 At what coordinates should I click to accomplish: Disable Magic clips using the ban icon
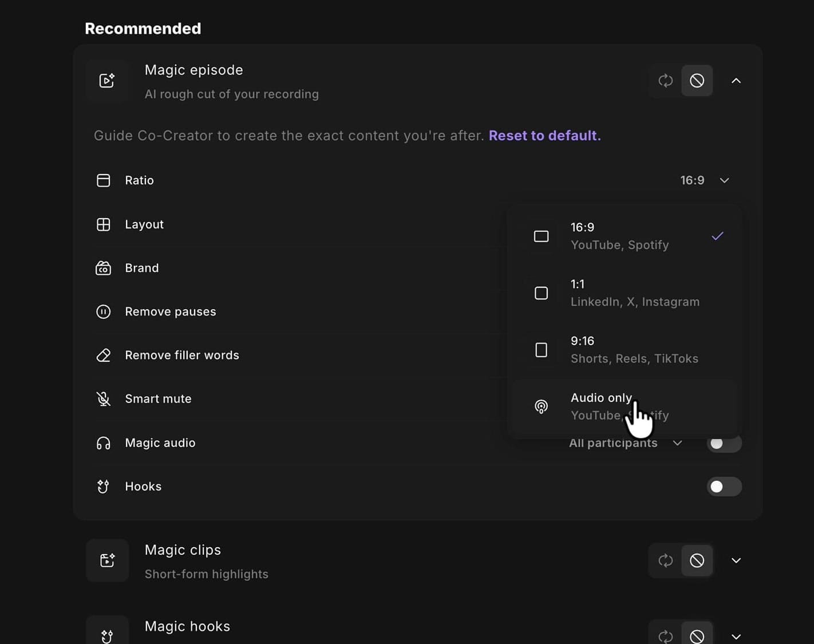[697, 560]
